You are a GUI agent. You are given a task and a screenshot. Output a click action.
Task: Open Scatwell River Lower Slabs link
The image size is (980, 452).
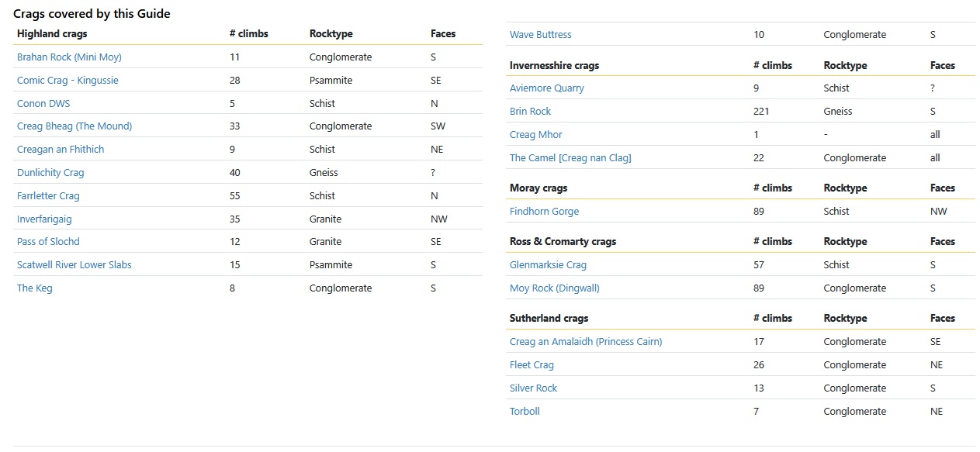tap(74, 265)
